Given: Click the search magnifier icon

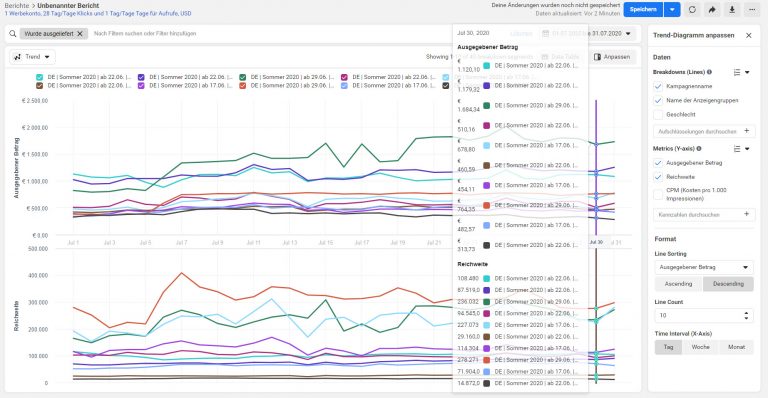Looking at the screenshot, I should pyautogui.click(x=13, y=34).
